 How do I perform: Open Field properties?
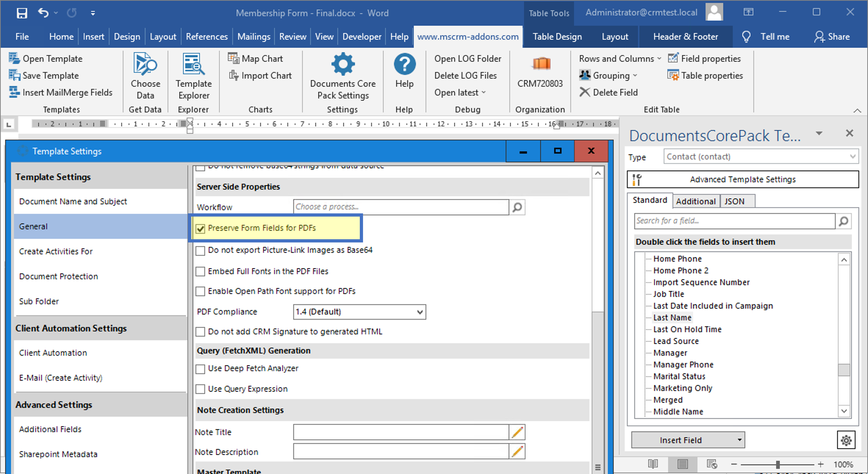(704, 59)
